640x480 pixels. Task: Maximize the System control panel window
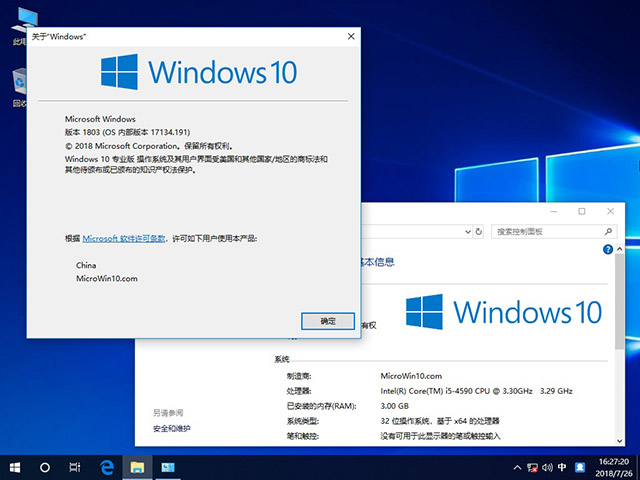point(582,211)
